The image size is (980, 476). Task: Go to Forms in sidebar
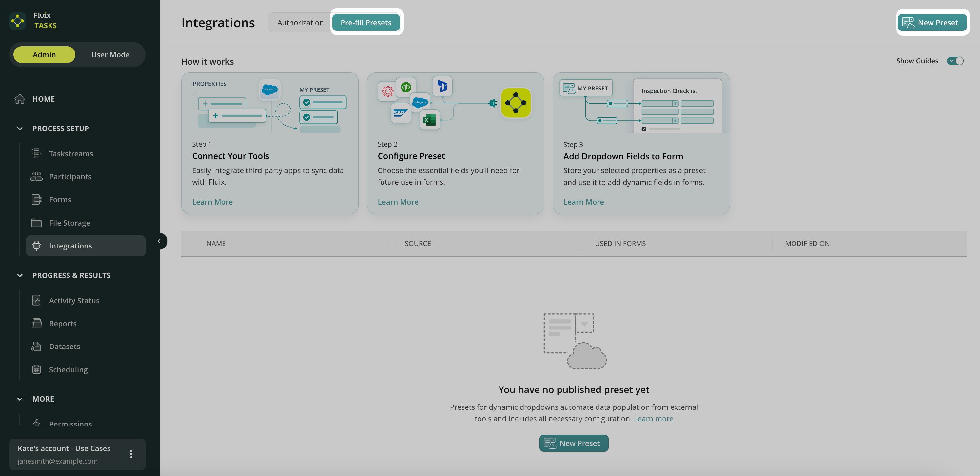coord(60,200)
